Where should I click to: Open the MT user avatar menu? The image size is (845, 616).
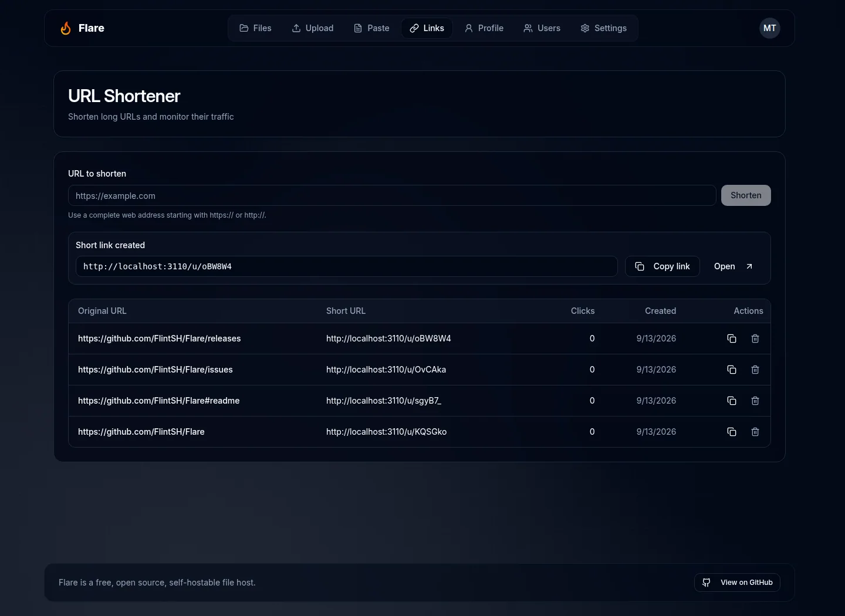coord(769,28)
